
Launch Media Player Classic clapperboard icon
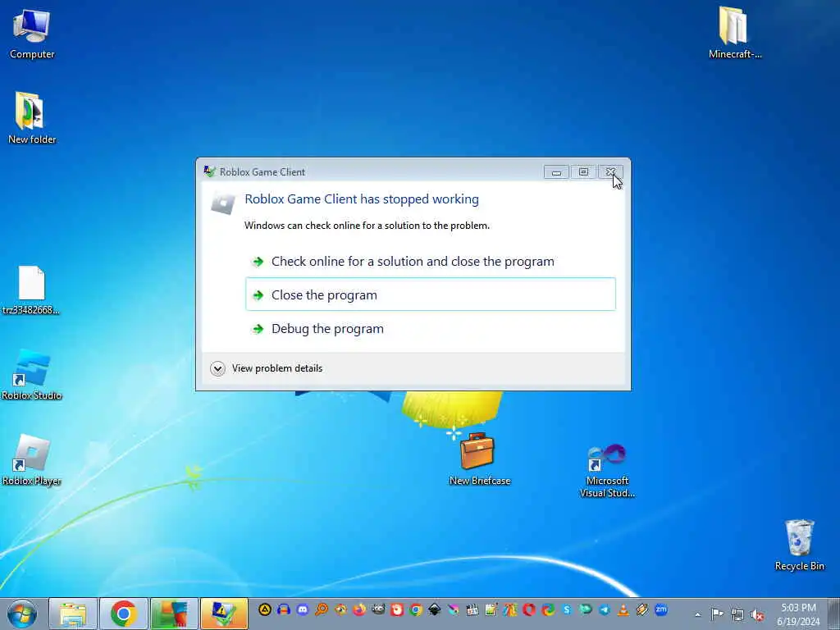pyautogui.click(x=472, y=609)
